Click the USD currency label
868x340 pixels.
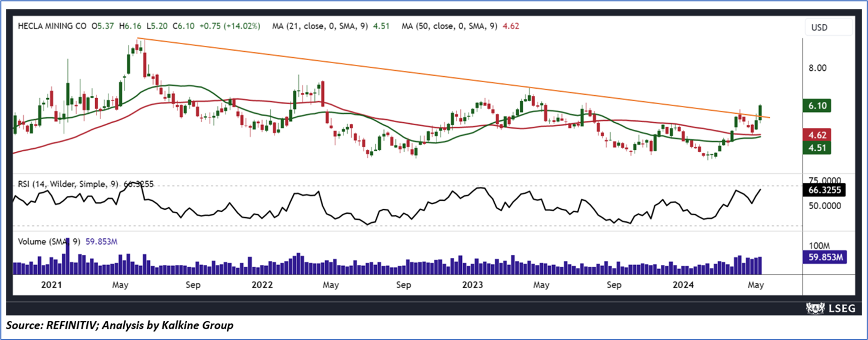point(820,27)
